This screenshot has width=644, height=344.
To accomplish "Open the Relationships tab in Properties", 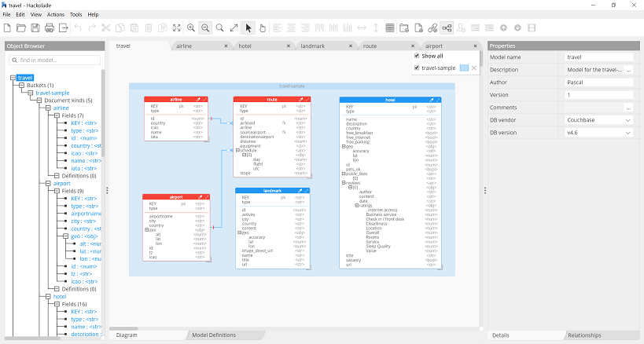I will [583, 335].
